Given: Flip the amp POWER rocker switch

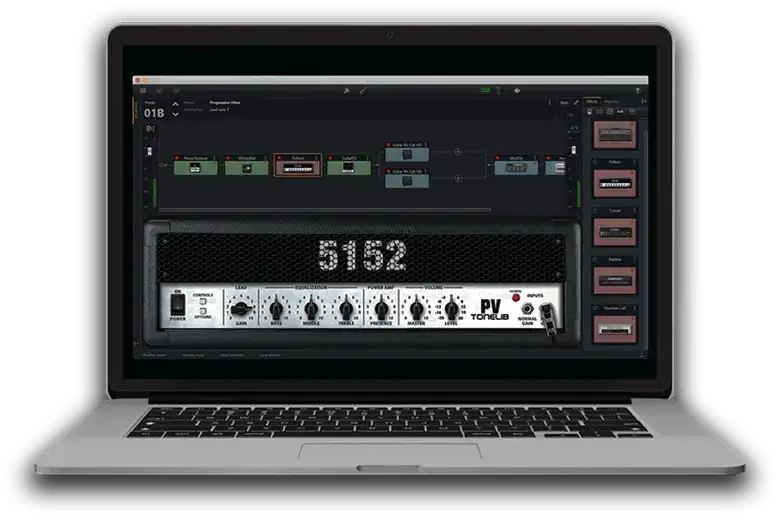Looking at the screenshot, I should click(x=178, y=304).
